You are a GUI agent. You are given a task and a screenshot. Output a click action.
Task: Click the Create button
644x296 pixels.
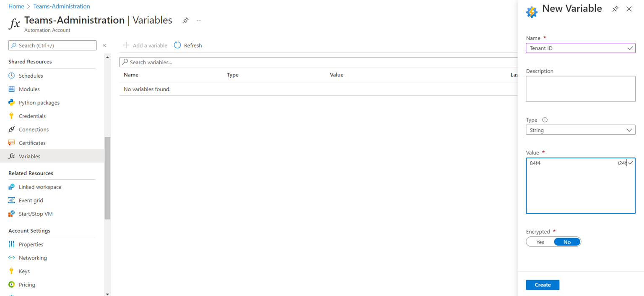coord(542,285)
